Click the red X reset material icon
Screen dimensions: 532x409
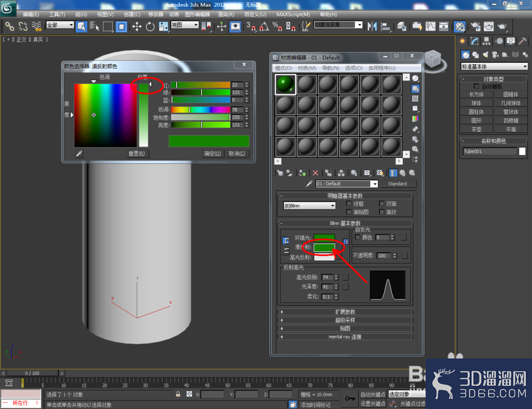[x=315, y=173]
